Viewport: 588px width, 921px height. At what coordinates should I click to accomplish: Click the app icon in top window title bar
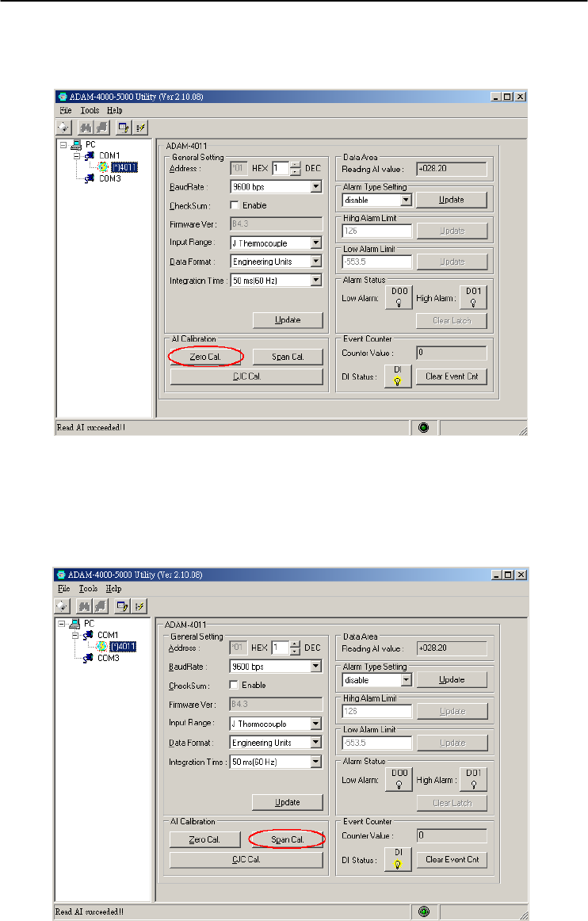click(63, 97)
